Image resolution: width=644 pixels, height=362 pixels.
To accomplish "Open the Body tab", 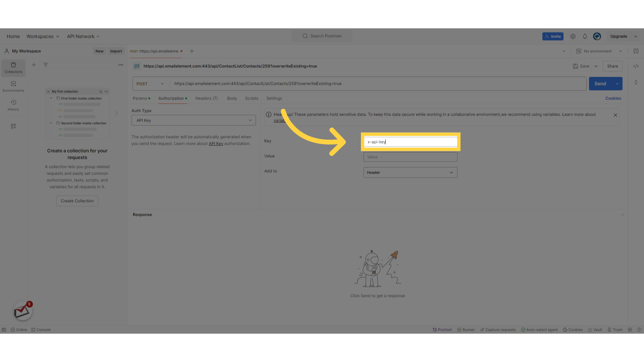I will pos(232,99).
